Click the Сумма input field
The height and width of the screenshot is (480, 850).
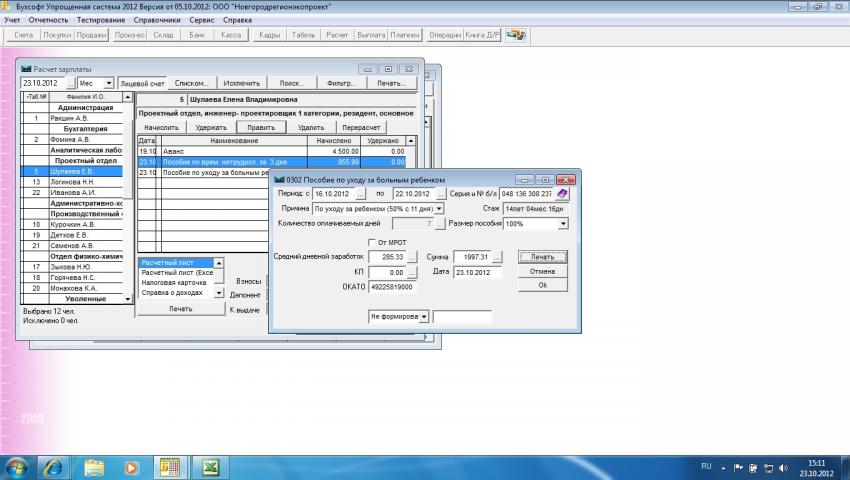(x=469, y=257)
